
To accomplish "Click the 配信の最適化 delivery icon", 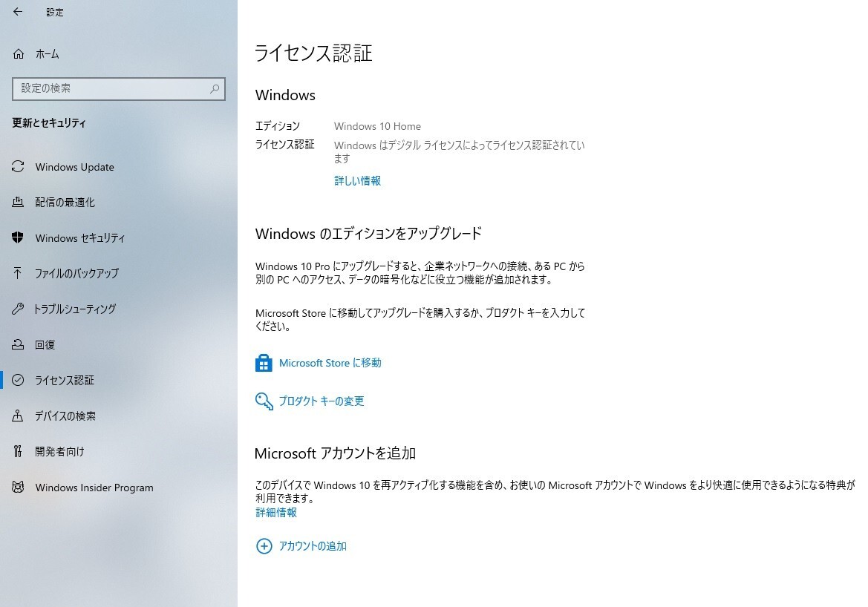I will pyautogui.click(x=18, y=202).
